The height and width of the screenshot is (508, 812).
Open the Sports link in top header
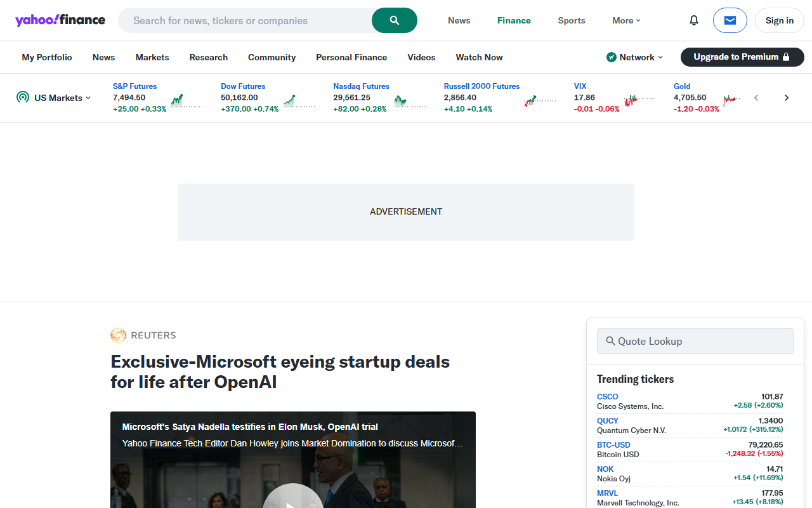[x=572, y=20]
